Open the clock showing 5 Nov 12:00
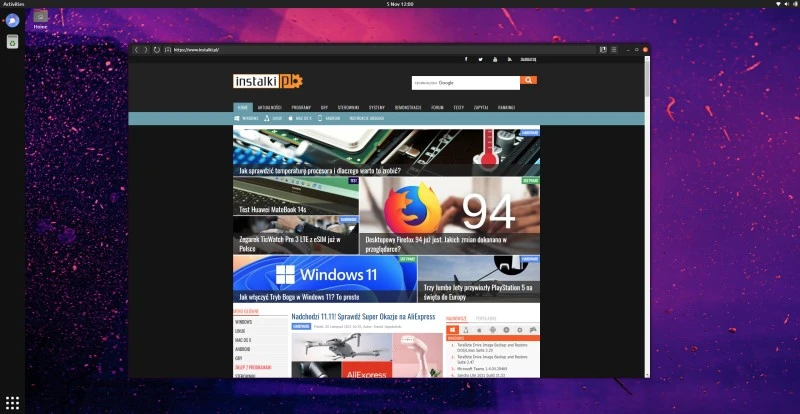 pyautogui.click(x=400, y=4)
